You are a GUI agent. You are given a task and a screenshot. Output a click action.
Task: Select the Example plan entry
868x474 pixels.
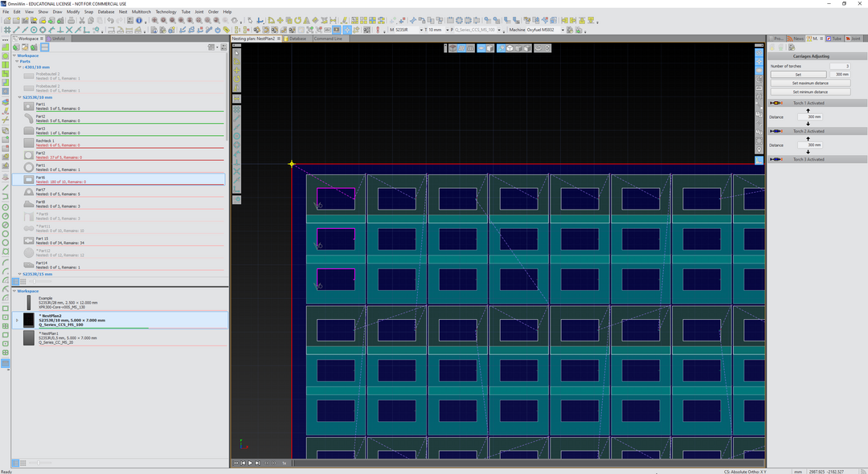point(120,302)
